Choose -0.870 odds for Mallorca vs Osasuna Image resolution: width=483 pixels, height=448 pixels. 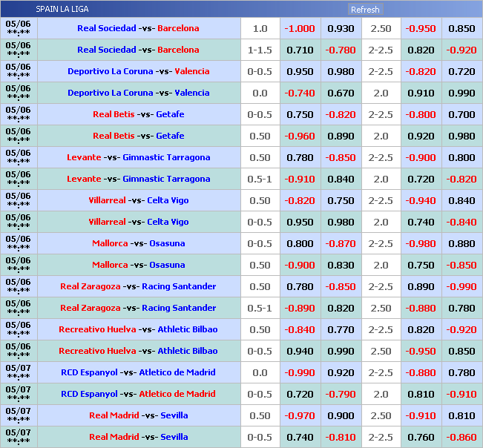point(341,244)
